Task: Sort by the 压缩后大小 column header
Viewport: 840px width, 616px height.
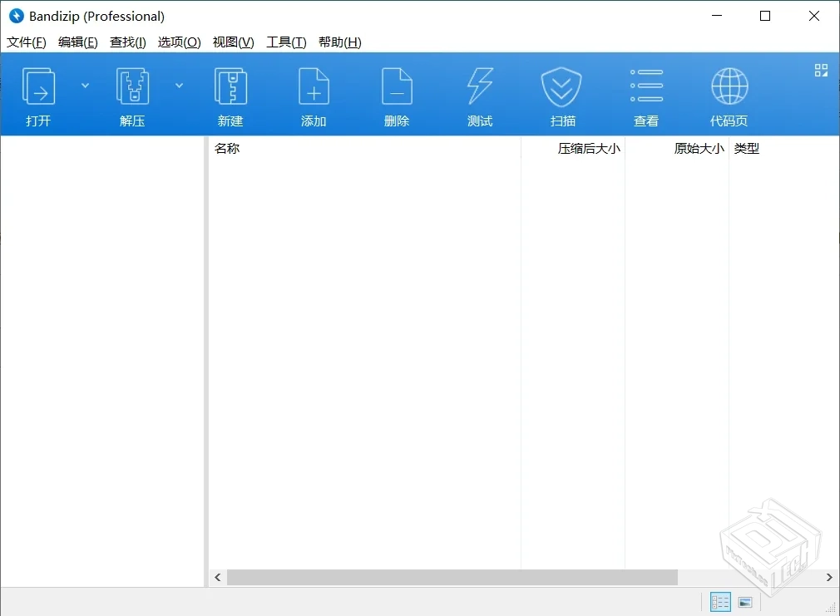Action: pyautogui.click(x=589, y=149)
